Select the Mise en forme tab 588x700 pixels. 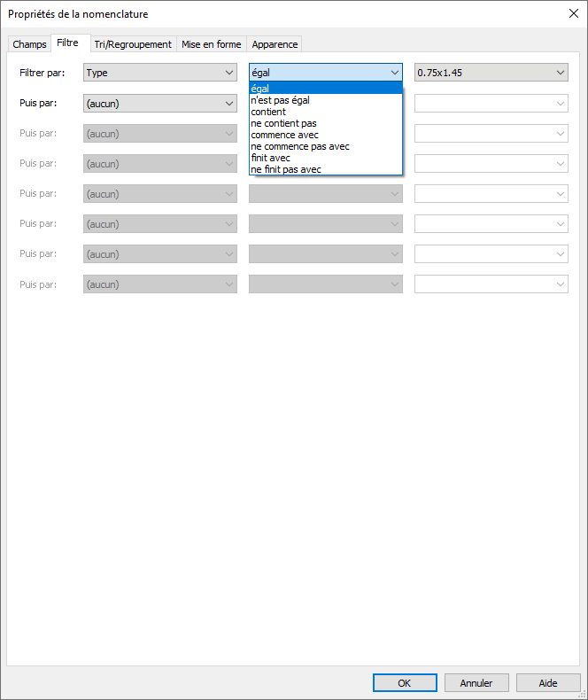point(211,44)
